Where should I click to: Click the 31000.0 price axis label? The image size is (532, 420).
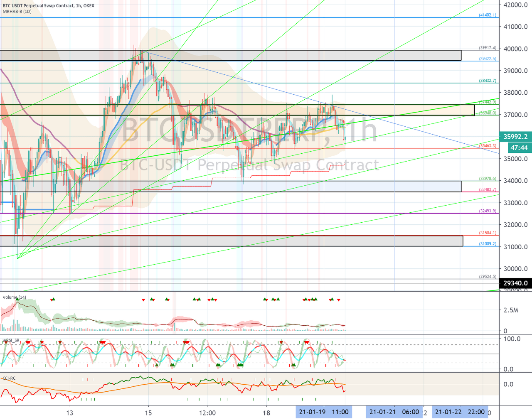pos(516,247)
